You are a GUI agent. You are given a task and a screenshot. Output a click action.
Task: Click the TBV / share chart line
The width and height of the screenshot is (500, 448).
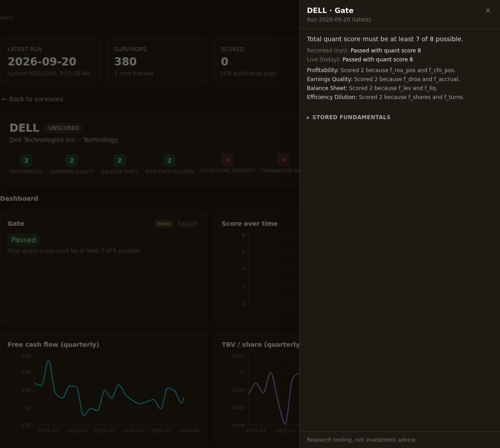pos(274,398)
